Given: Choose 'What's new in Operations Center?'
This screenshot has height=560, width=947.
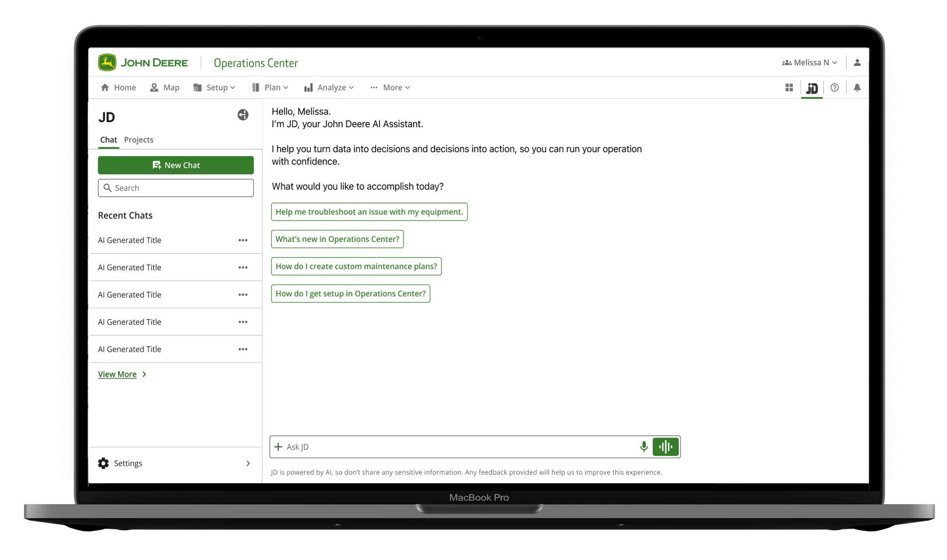Looking at the screenshot, I should point(337,239).
